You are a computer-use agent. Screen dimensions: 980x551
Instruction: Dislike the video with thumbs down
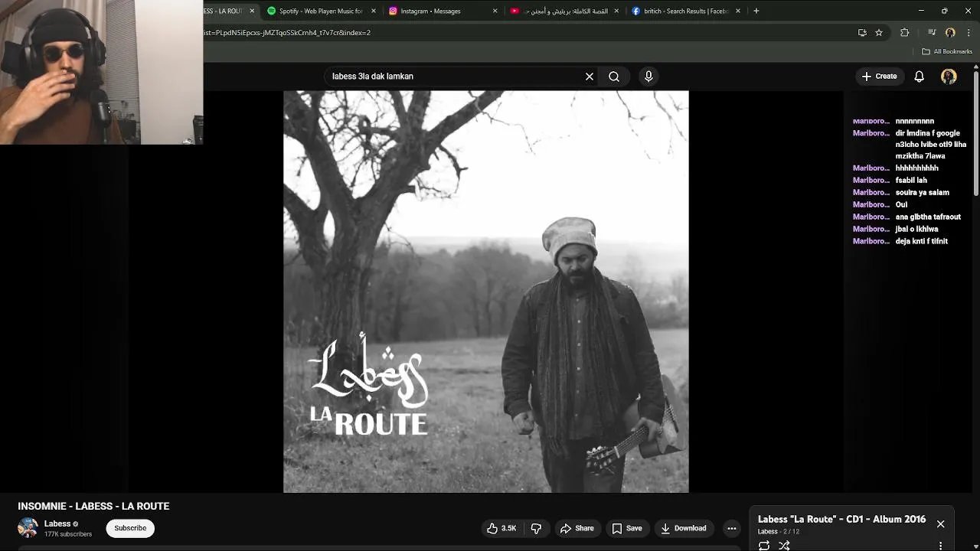pos(536,528)
